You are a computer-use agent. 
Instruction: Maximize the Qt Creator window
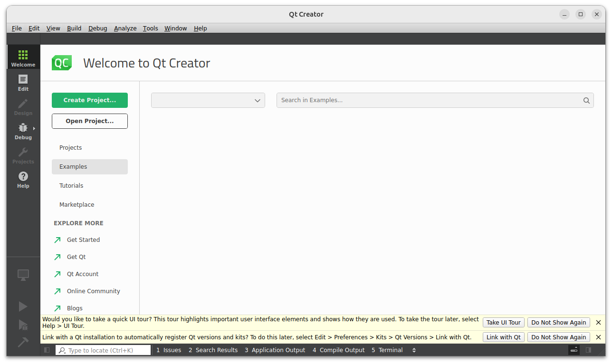pos(581,14)
